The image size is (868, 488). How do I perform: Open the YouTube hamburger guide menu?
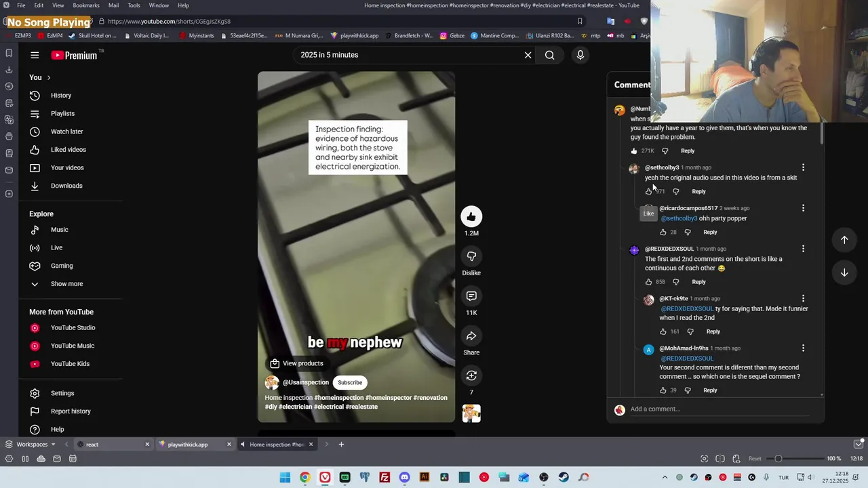coord(35,56)
